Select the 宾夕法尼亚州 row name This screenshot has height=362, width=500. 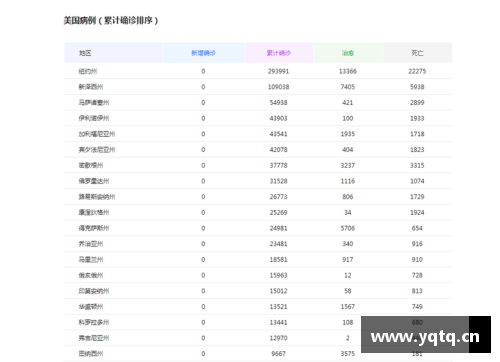point(97,149)
